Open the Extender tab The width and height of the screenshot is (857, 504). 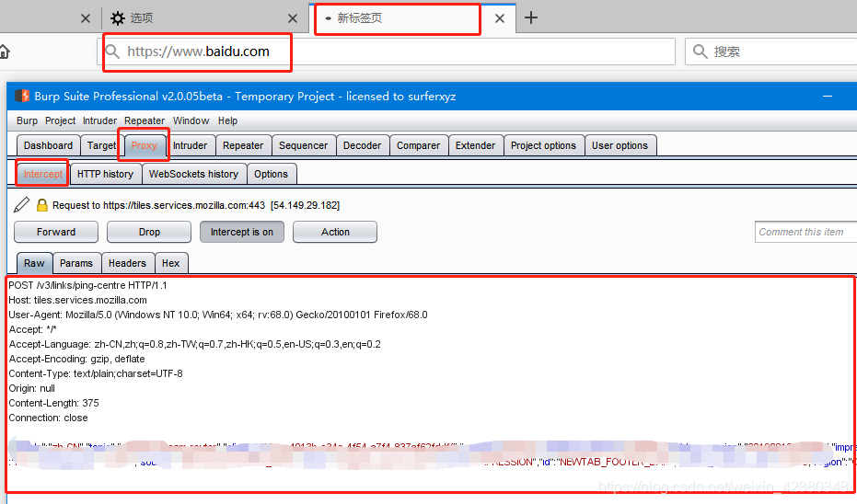click(475, 146)
